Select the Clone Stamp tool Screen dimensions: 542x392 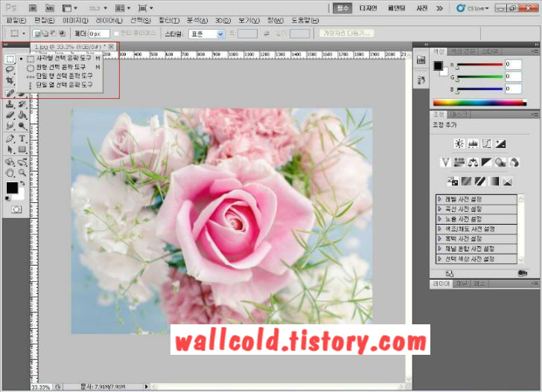pos(10,104)
